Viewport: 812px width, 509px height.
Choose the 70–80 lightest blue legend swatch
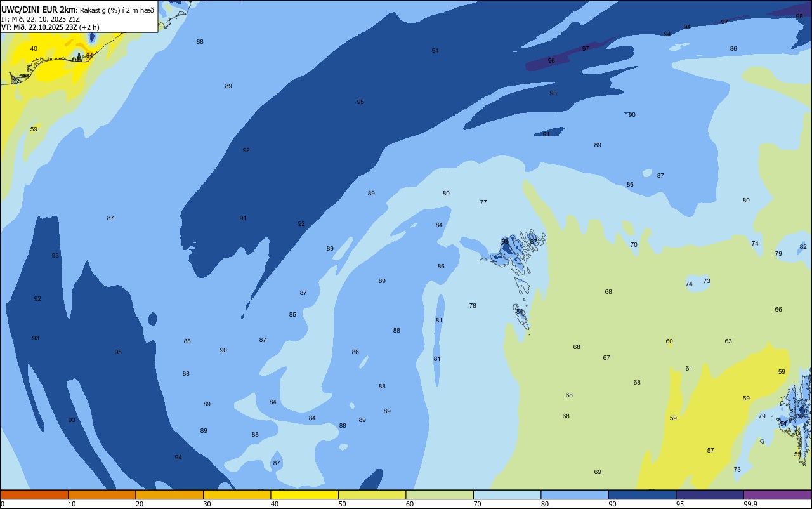point(507,494)
